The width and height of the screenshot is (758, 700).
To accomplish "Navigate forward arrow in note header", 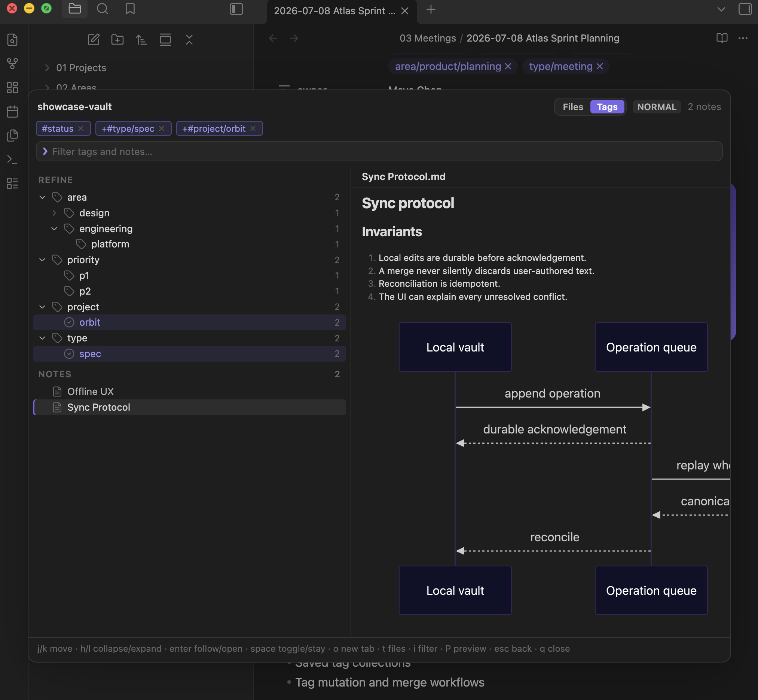I will point(294,38).
